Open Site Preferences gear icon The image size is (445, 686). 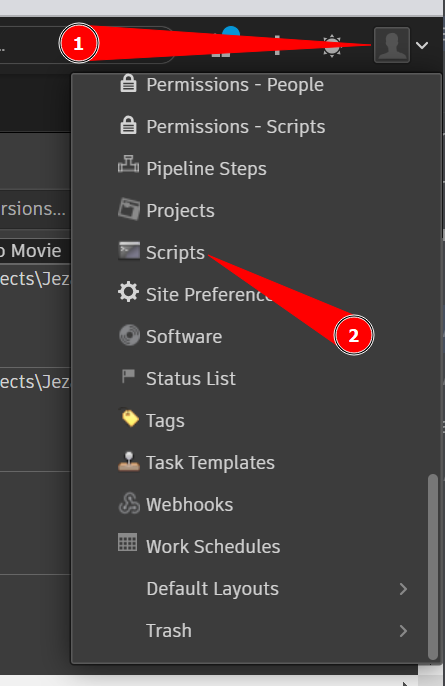click(x=128, y=292)
